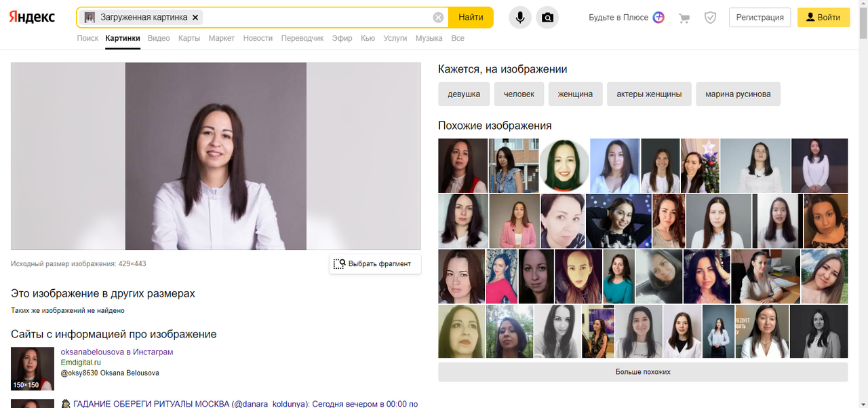Open the Переводчик tab

(x=302, y=38)
